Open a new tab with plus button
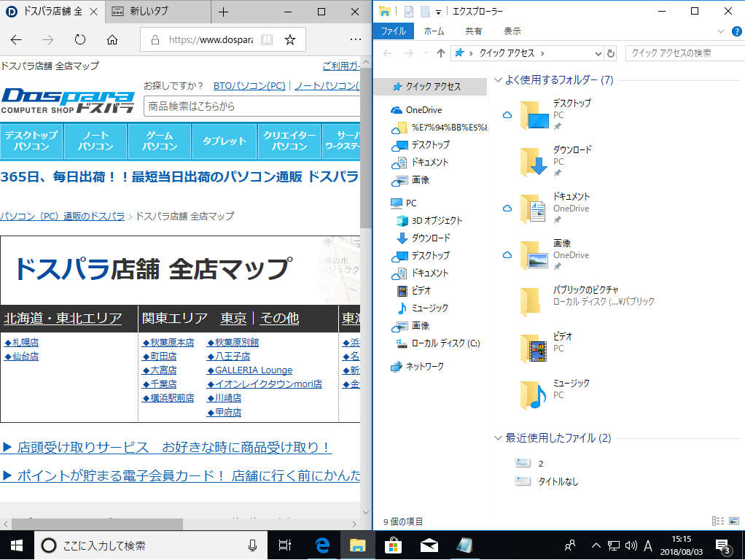 point(223,12)
